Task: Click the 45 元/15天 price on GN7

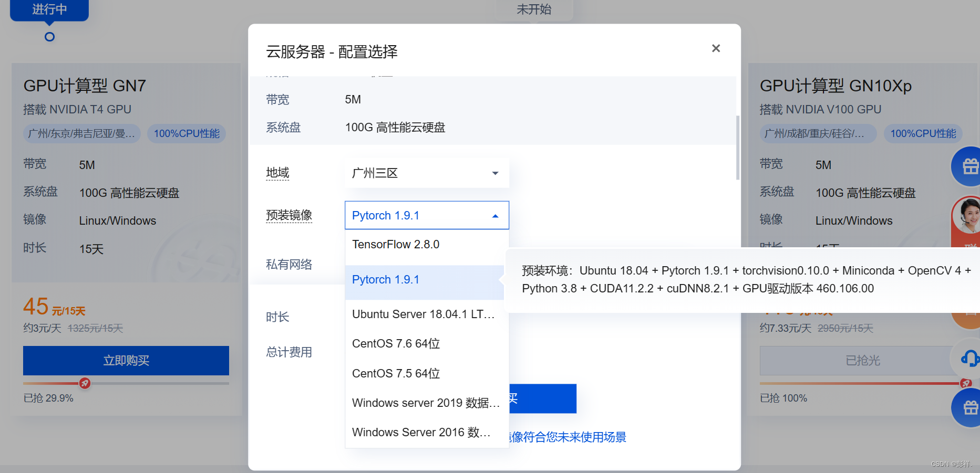Action: click(54, 307)
